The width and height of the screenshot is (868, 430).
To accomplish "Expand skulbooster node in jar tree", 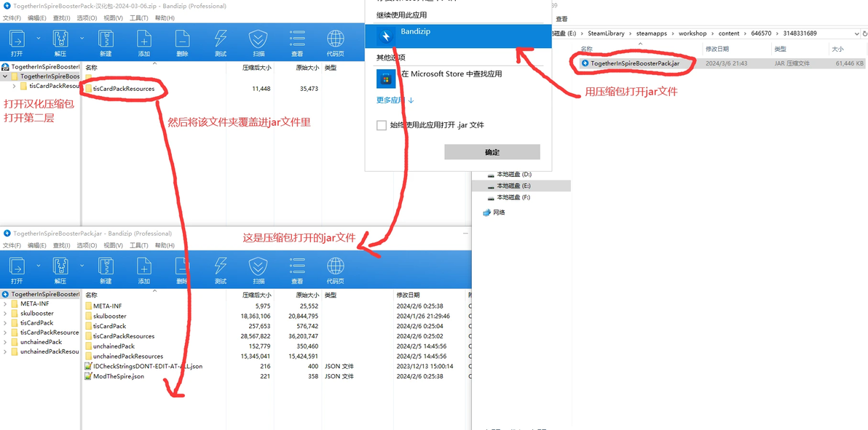I will coord(5,314).
